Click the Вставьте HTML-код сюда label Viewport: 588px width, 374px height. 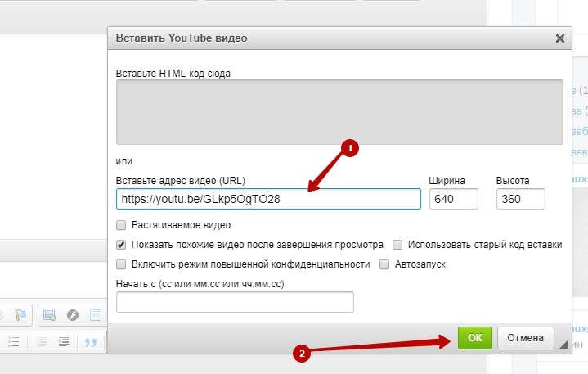pyautogui.click(x=173, y=74)
